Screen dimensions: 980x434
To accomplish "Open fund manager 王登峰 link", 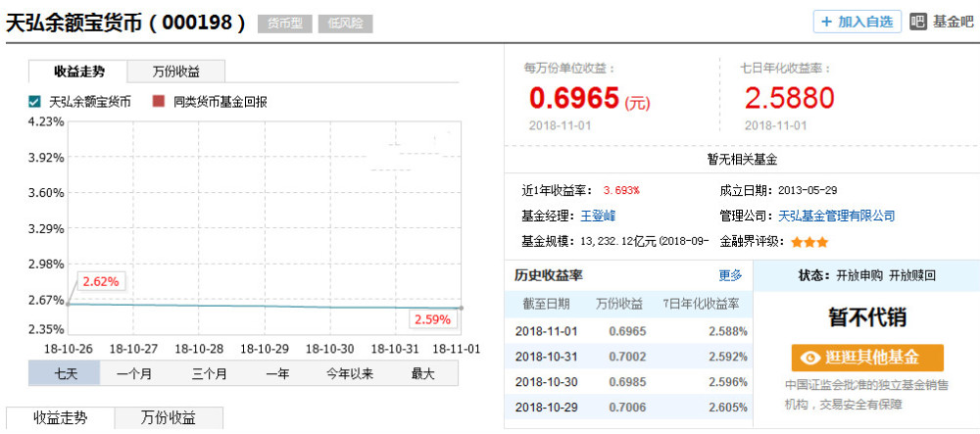I will pos(598,217).
